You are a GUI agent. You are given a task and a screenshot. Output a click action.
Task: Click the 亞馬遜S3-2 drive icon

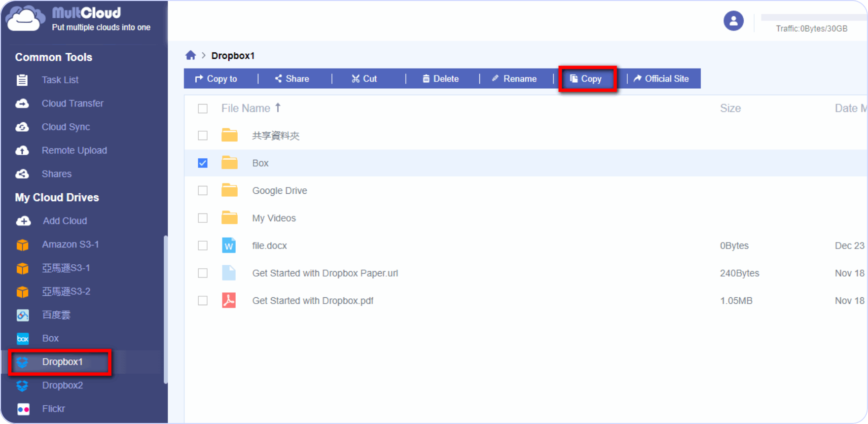(x=22, y=292)
